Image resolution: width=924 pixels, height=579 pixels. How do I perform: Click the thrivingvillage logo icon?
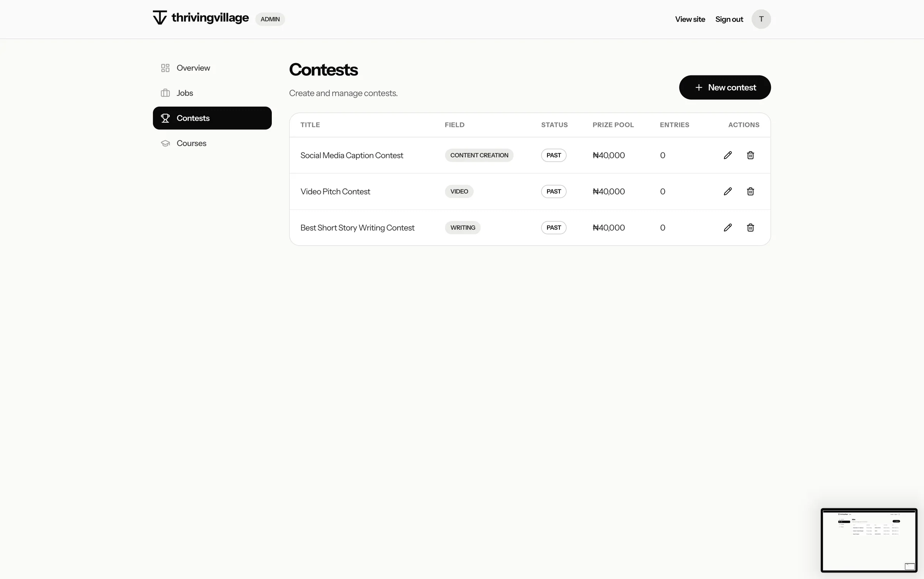(160, 18)
